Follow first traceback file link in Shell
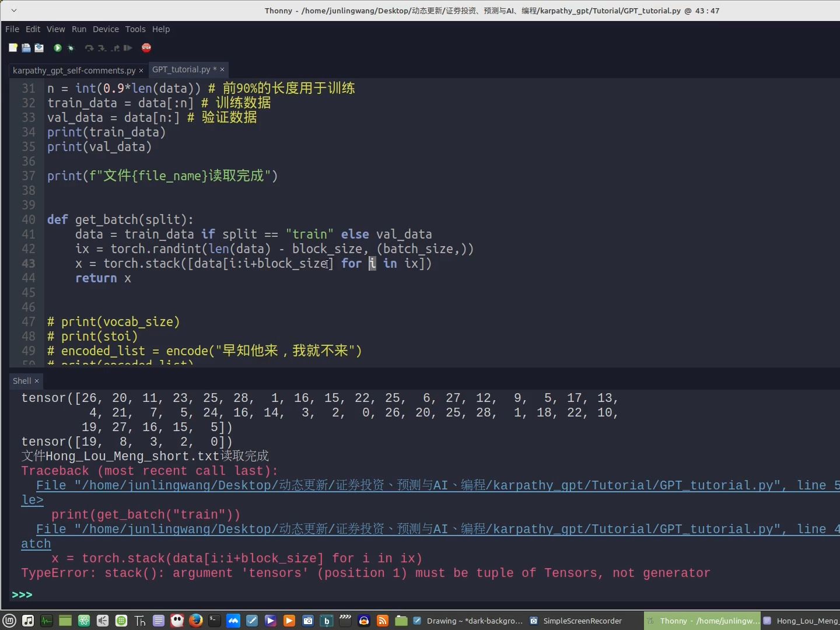840x630 pixels. (437, 485)
